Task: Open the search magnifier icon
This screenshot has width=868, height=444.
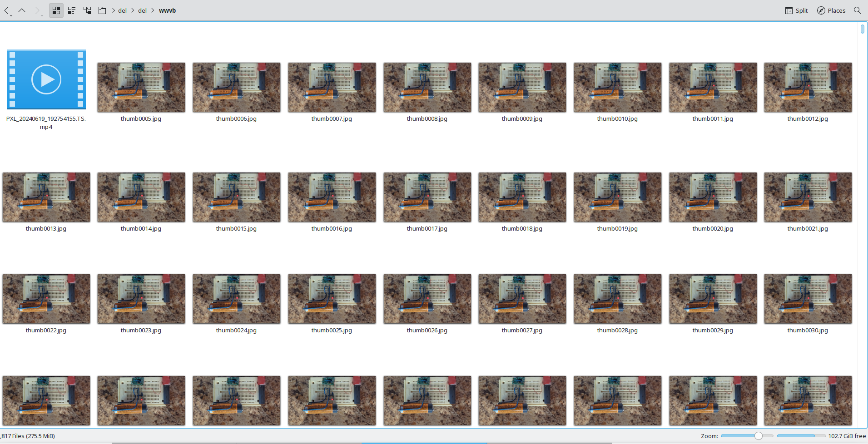Action: pos(857,10)
